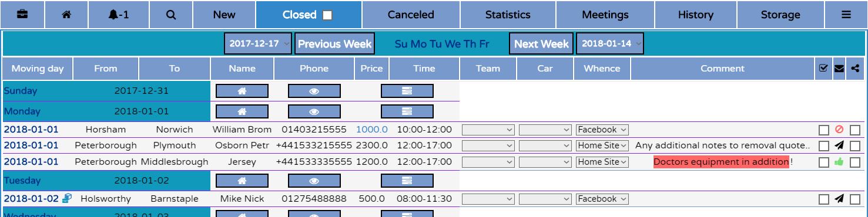The height and width of the screenshot is (217, 868).
Task: Open the briefcase icon in top bar
Action: pyautogui.click(x=22, y=15)
